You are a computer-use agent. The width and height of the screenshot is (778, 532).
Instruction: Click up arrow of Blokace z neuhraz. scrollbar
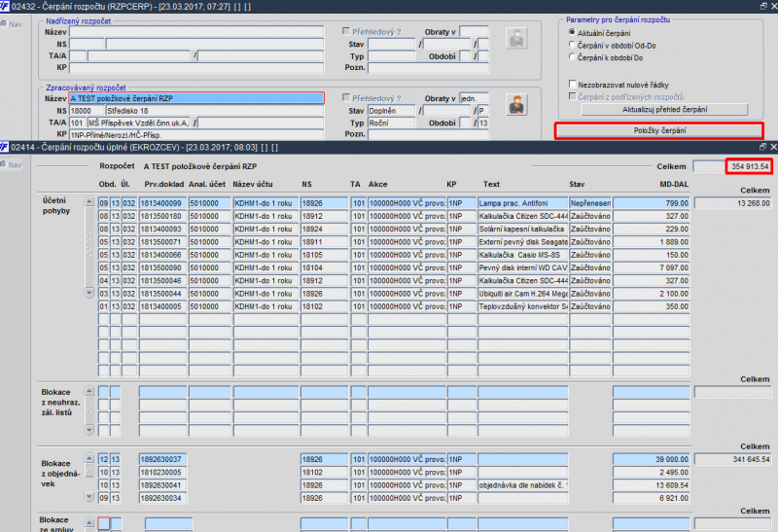click(89, 391)
